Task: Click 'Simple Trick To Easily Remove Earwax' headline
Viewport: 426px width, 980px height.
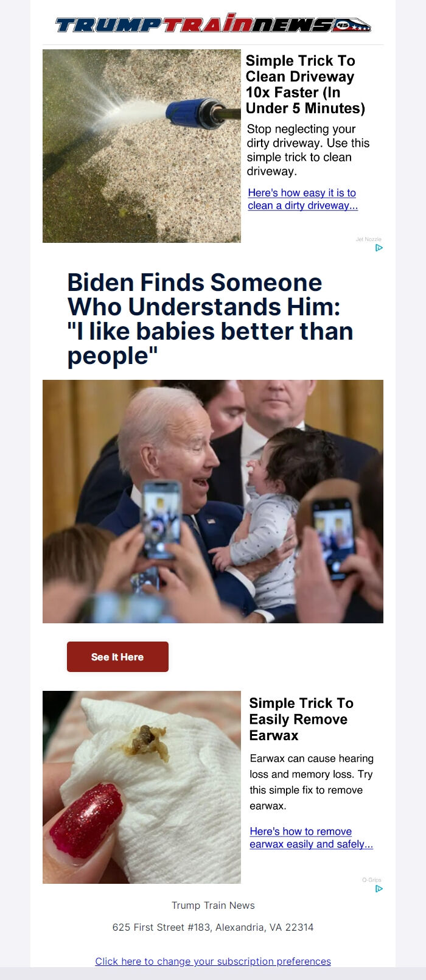Action: (301, 719)
